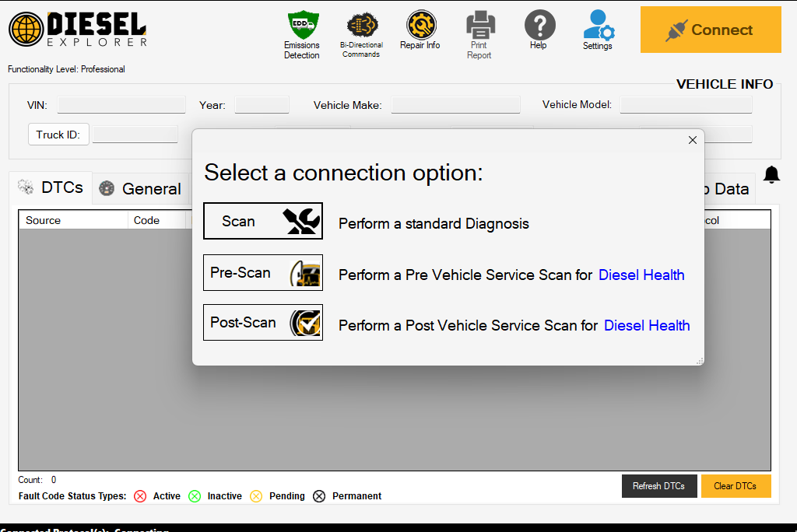The image size is (797, 532).
Task: Open Emissions Detection tool
Action: [303, 34]
